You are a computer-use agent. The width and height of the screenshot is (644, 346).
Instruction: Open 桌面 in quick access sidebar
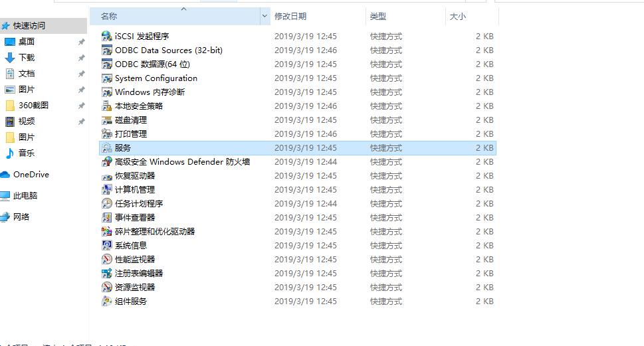click(27, 41)
